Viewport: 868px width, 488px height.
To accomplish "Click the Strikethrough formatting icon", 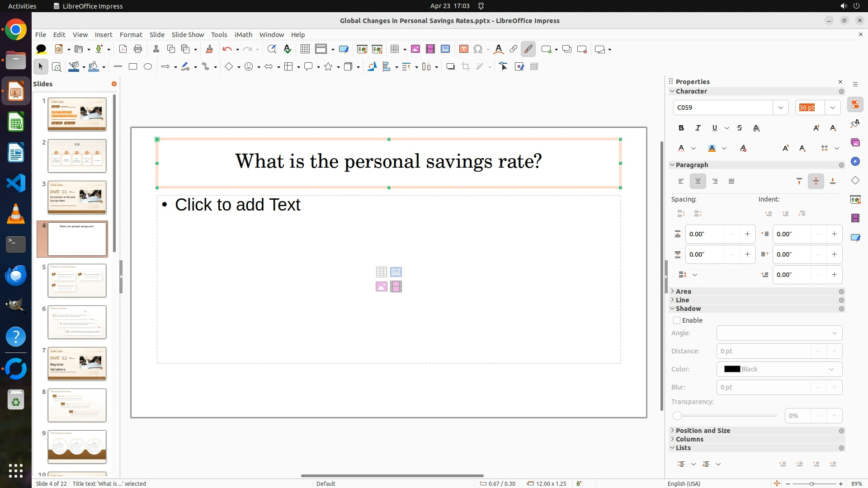I will pyautogui.click(x=740, y=128).
